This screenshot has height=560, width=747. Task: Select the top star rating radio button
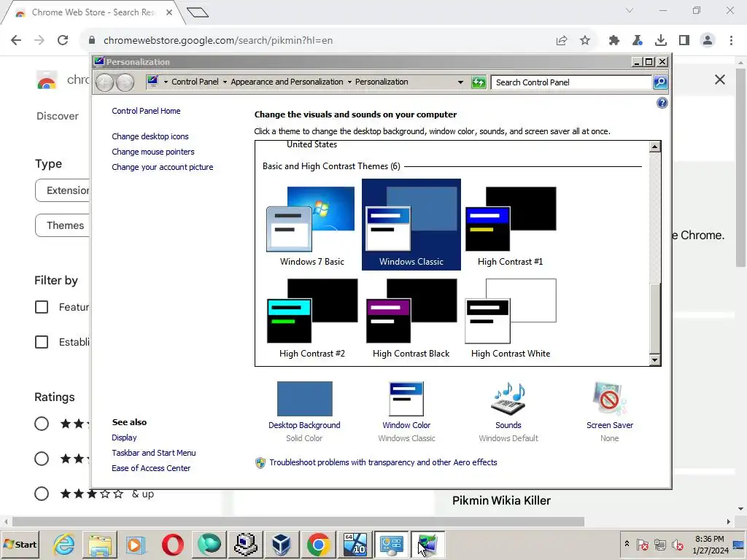[x=42, y=424]
